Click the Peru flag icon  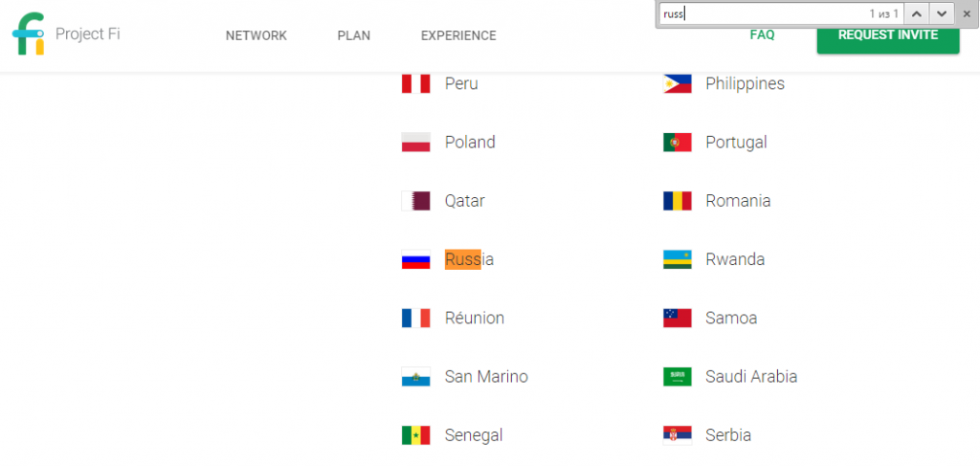(415, 84)
